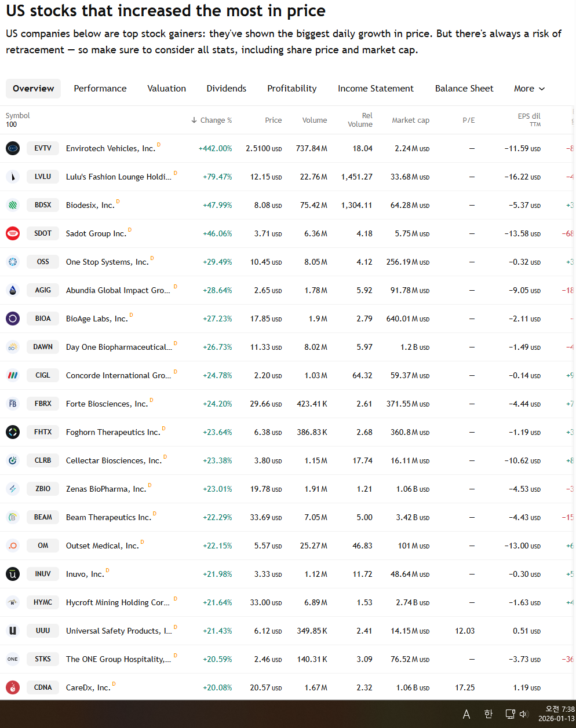The image size is (576, 728).
Task: Open the HYMC ticker badge
Action: click(43, 602)
